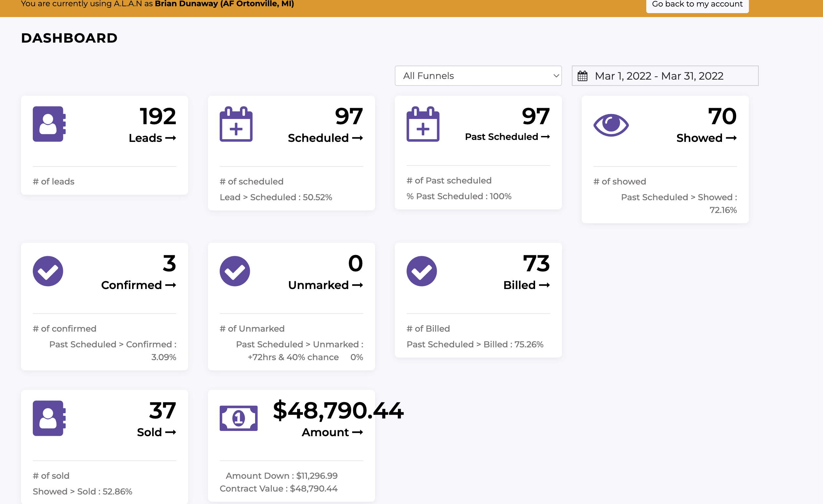The image size is (823, 504).
Task: Click the Scheduled calendar plus icon
Action: (x=236, y=124)
